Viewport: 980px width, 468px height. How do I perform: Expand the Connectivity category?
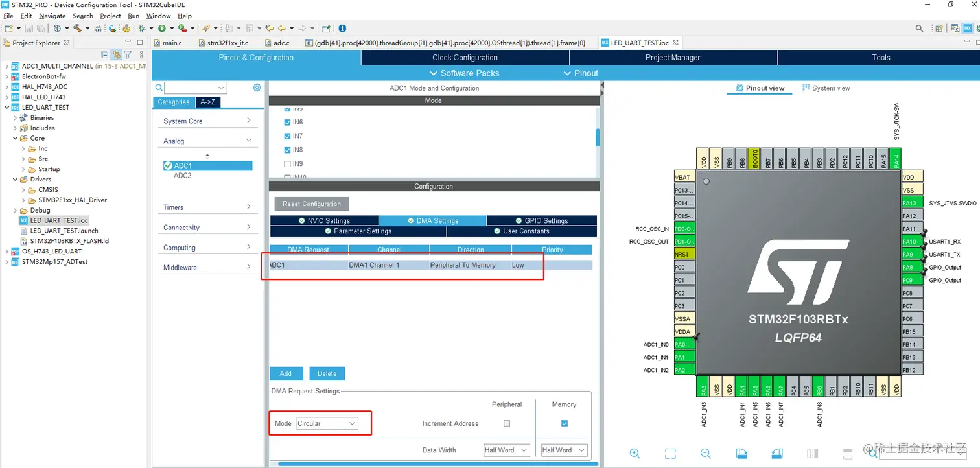pyautogui.click(x=207, y=228)
